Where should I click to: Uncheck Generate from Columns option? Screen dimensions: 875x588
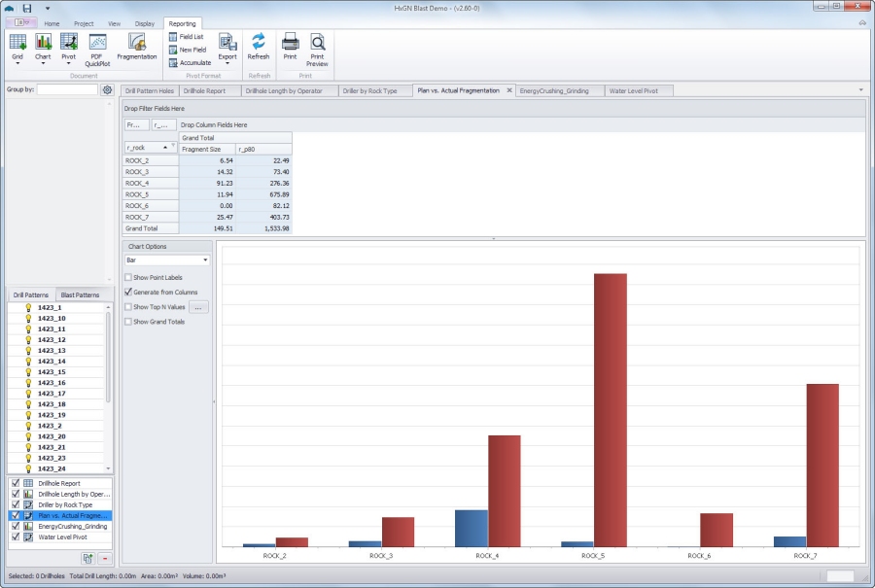(x=128, y=293)
